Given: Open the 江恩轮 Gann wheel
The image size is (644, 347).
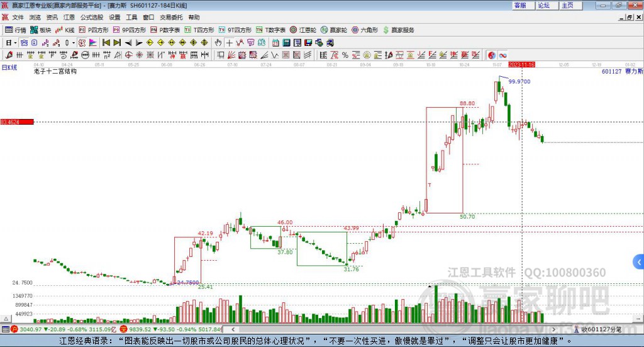Looking at the screenshot, I should coord(303,30).
